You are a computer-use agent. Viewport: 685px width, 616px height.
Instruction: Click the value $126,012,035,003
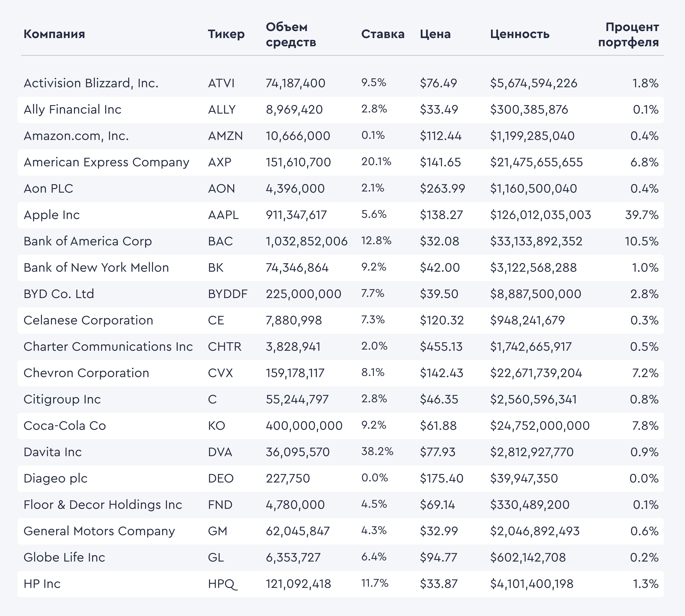[x=541, y=215]
